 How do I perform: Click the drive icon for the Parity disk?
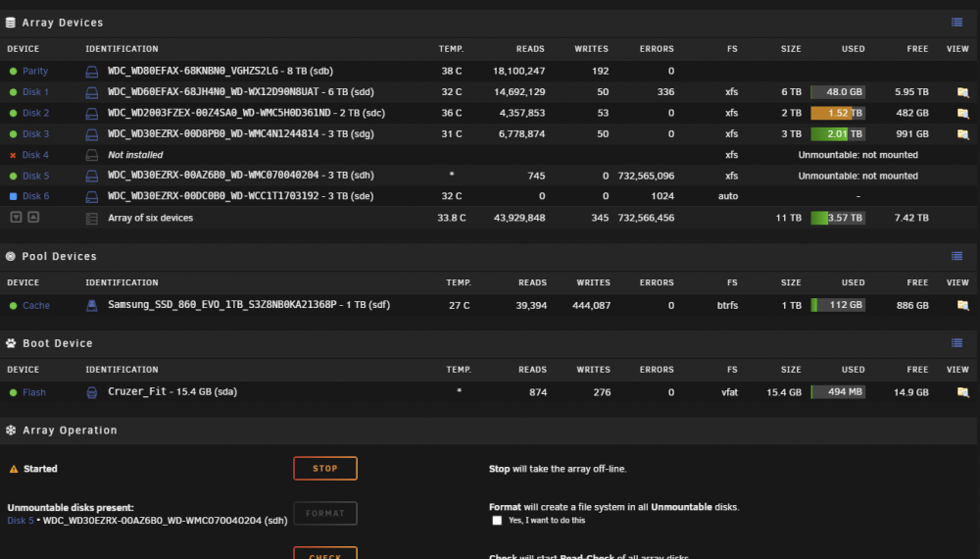tap(92, 72)
